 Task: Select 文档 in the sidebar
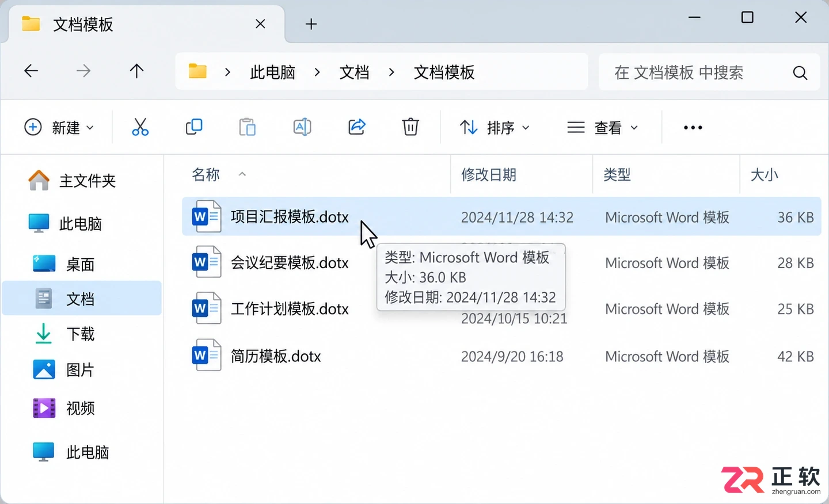pyautogui.click(x=82, y=298)
